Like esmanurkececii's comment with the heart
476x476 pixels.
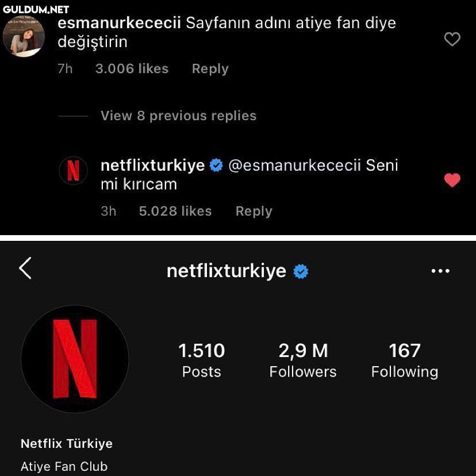click(452, 39)
